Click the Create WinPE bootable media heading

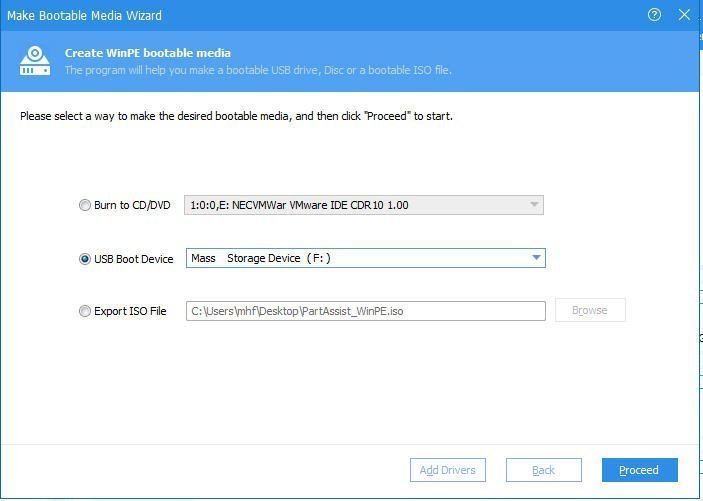click(x=148, y=53)
